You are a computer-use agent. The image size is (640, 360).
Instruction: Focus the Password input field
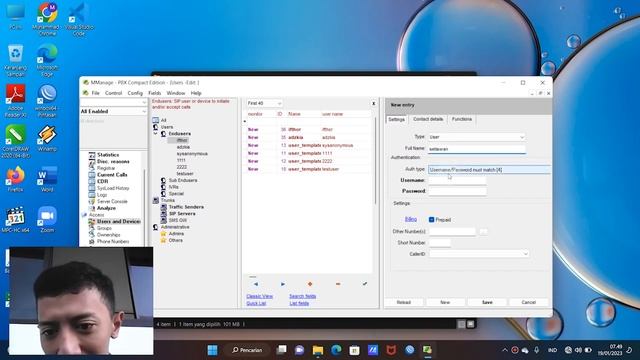pyautogui.click(x=457, y=191)
